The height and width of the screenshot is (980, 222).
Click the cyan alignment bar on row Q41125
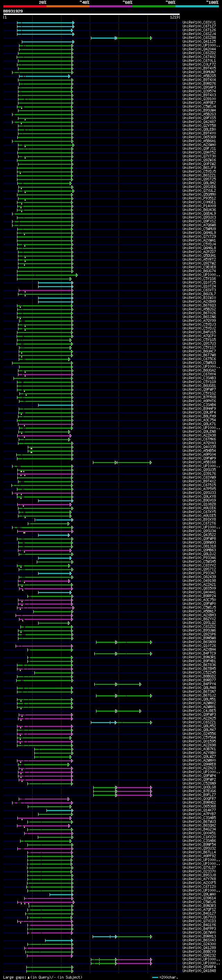click(48, 42)
